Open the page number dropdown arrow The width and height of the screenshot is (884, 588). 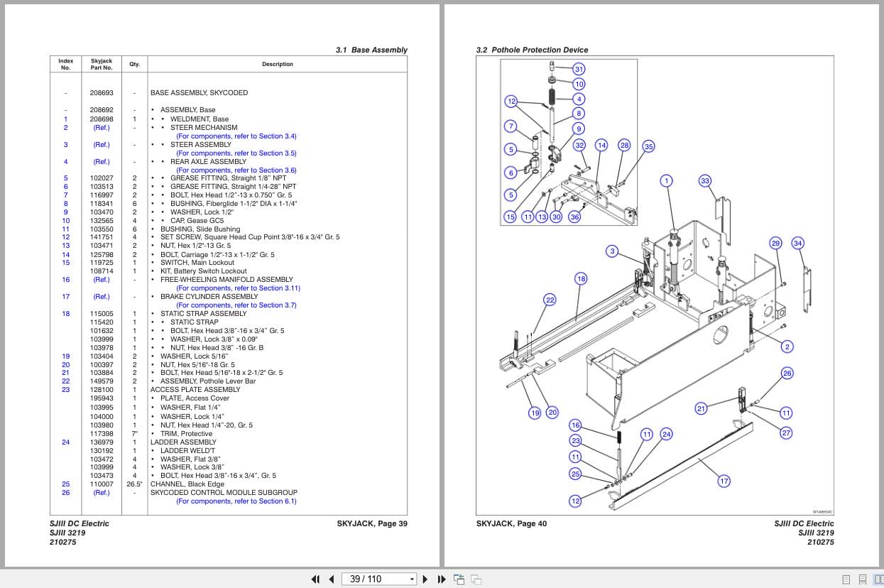[412, 579]
